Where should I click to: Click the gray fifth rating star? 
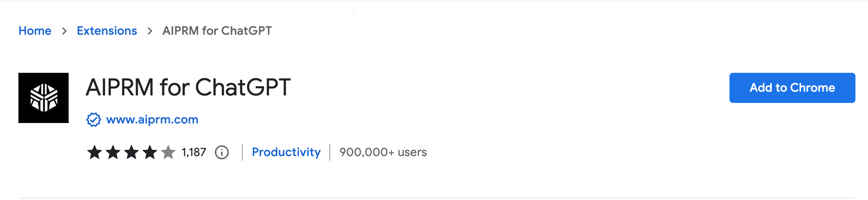(x=168, y=152)
